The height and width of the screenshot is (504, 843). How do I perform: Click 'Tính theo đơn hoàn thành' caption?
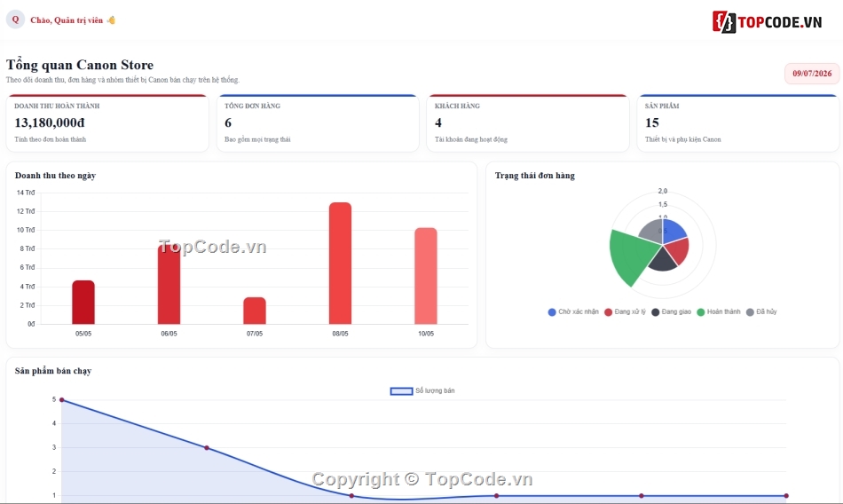(x=50, y=139)
